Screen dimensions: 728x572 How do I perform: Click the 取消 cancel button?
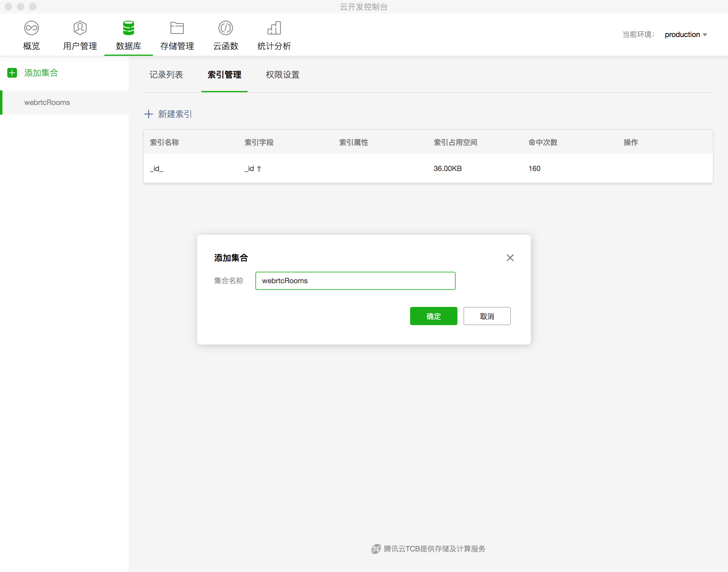(x=487, y=316)
